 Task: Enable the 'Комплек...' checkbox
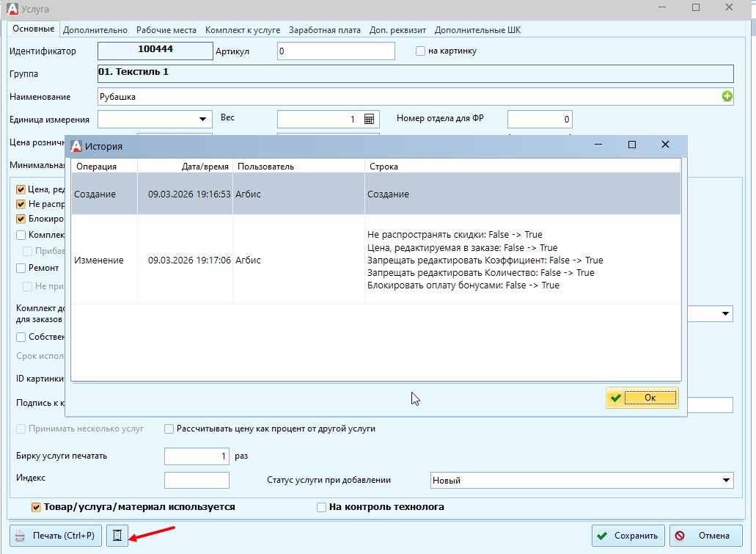tap(21, 235)
